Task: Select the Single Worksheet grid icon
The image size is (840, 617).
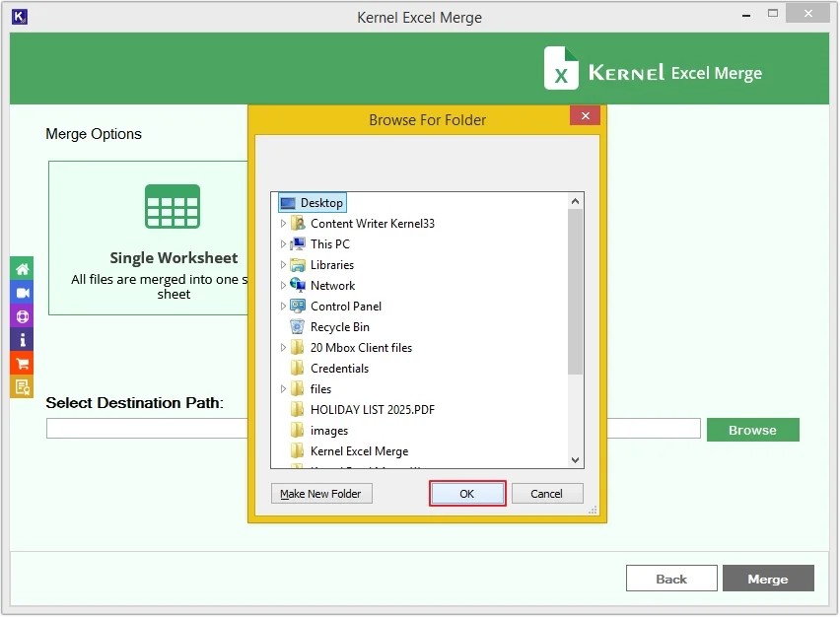Action: (x=173, y=206)
